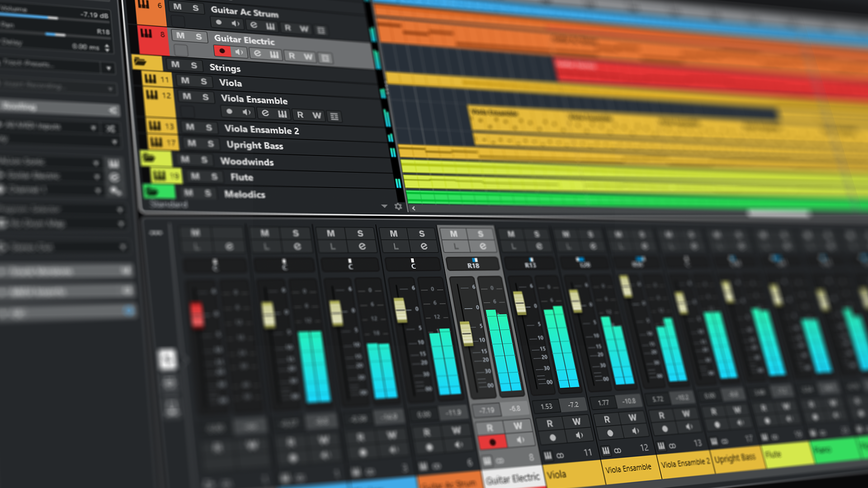Image resolution: width=868 pixels, height=488 pixels.
Task: Click instrument icon on mixer channel 11
Action: coord(548,455)
